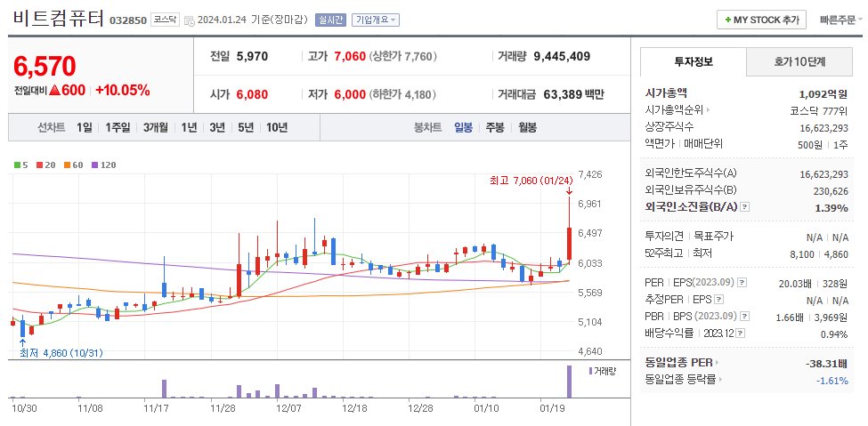This screenshot has width=868, height=426.
Task: Add to MY STOCK 추가
Action: tap(761, 20)
